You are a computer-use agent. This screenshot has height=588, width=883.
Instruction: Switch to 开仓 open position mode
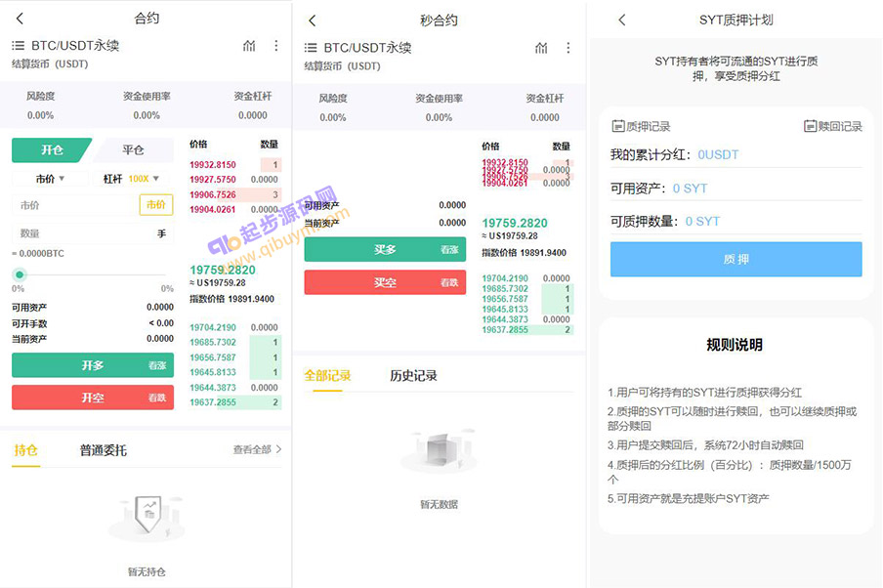click(x=51, y=150)
